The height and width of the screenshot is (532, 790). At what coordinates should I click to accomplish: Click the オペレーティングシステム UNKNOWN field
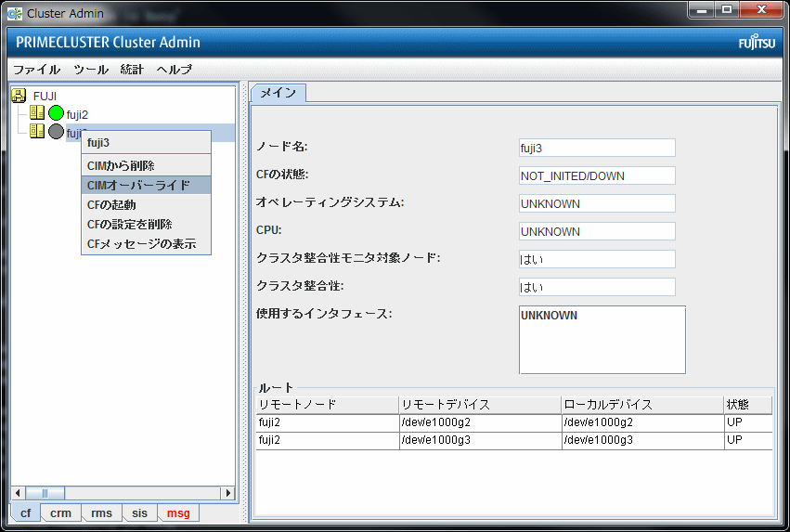(x=597, y=203)
